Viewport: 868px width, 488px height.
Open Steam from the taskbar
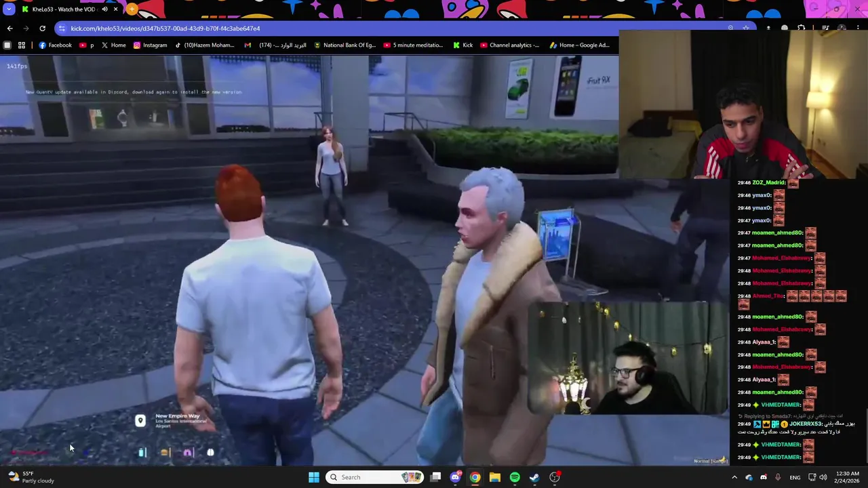pyautogui.click(x=534, y=477)
